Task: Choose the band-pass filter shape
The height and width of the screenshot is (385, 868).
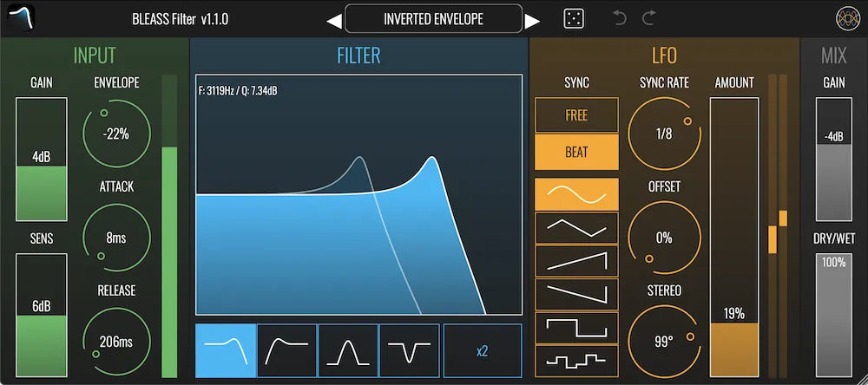Action: (347, 350)
